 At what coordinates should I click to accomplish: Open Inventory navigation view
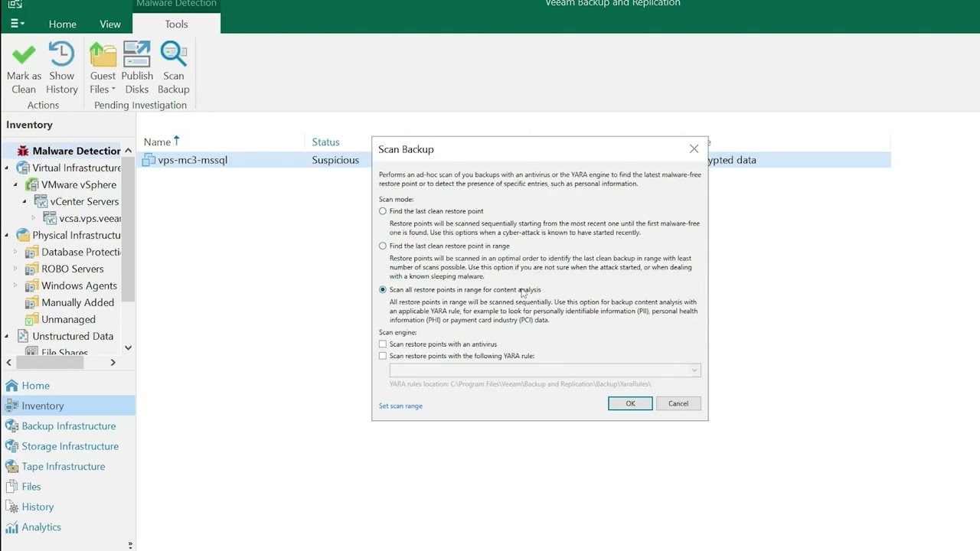tap(67, 406)
